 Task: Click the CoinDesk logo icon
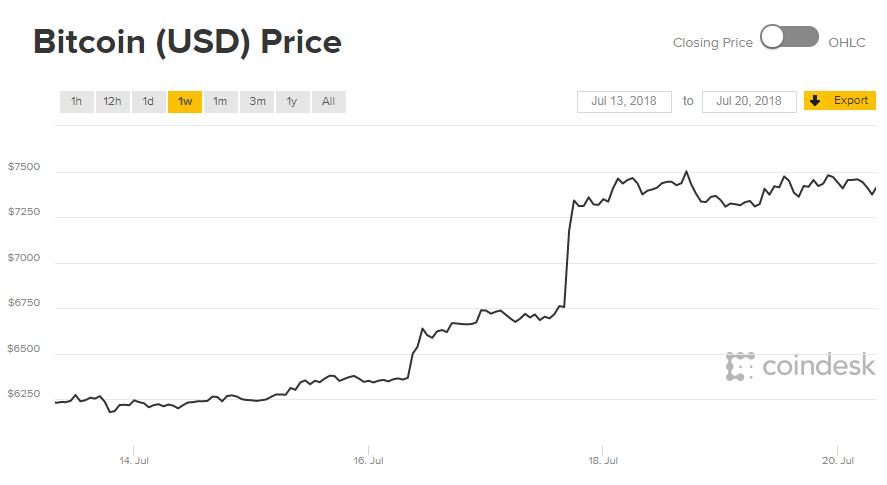(740, 366)
